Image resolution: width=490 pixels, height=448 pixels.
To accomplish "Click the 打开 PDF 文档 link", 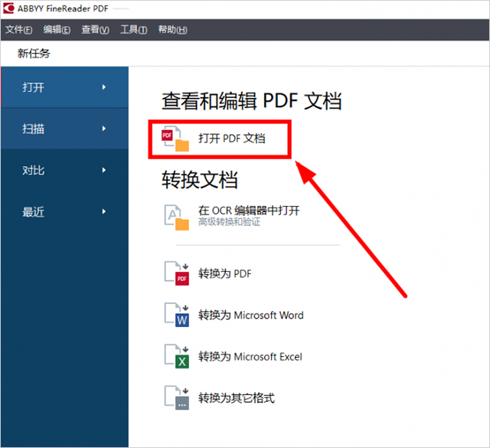I will [232, 139].
